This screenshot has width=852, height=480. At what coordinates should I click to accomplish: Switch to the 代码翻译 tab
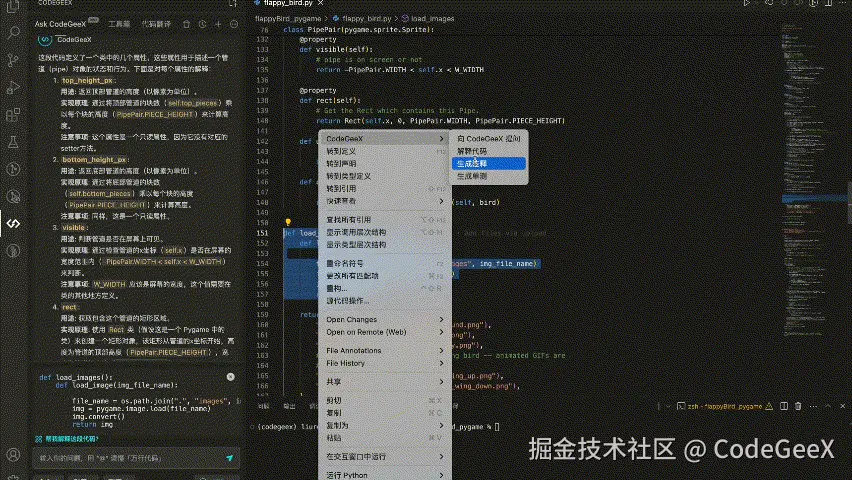[x=156, y=24]
